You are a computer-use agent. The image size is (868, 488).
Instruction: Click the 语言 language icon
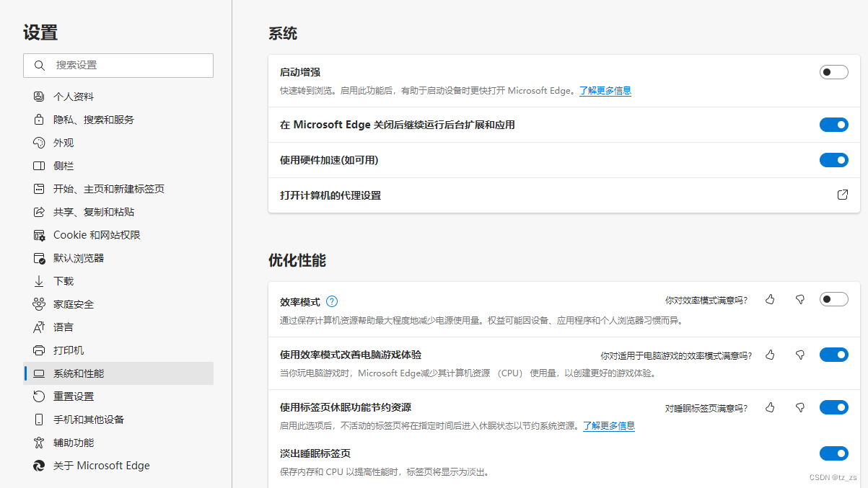tap(39, 327)
